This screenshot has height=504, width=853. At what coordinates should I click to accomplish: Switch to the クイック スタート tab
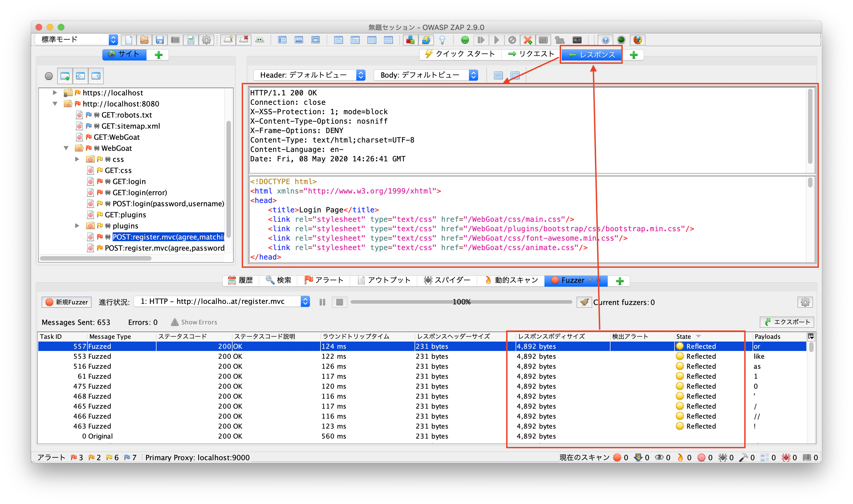coord(460,54)
